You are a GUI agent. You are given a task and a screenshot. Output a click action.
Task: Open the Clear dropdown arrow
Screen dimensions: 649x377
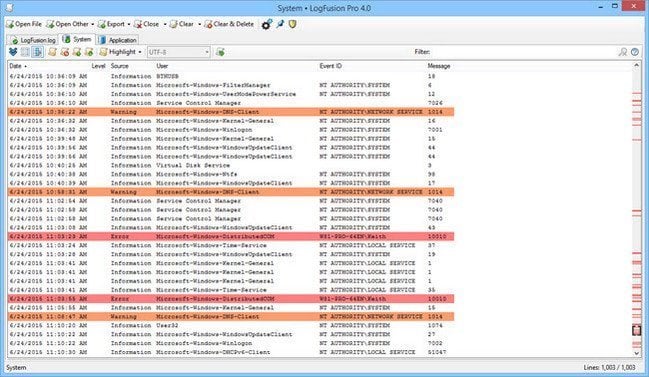click(200, 24)
